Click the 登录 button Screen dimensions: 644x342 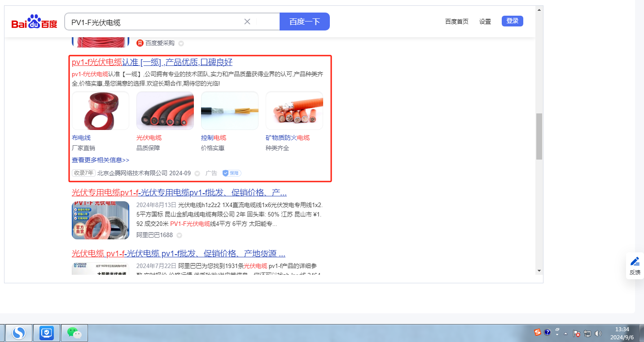pyautogui.click(x=513, y=21)
